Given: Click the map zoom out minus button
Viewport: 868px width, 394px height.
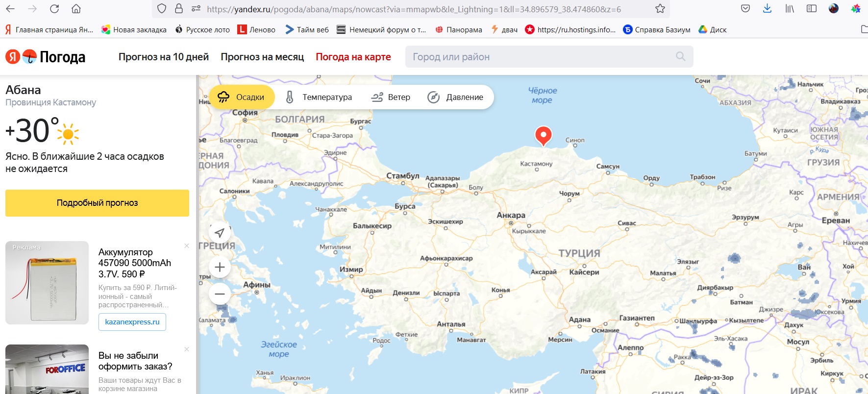Looking at the screenshot, I should point(220,294).
